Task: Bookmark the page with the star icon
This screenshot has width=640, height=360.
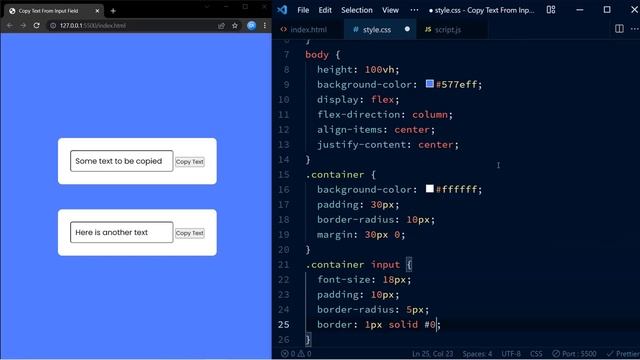Action: [235, 25]
